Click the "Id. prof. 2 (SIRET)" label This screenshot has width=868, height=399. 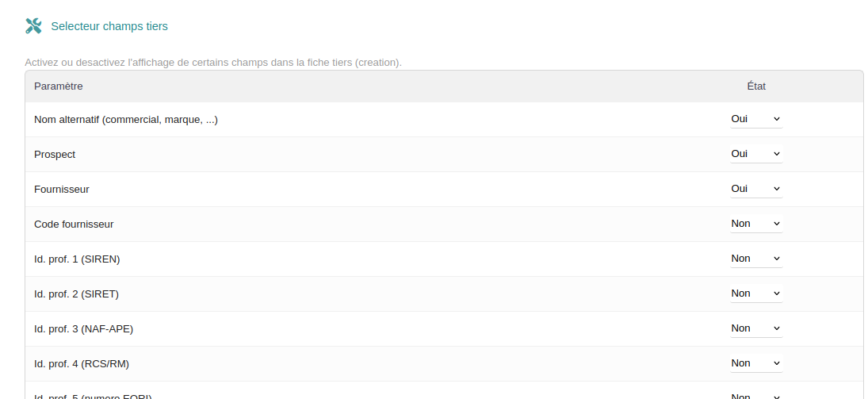coord(76,294)
